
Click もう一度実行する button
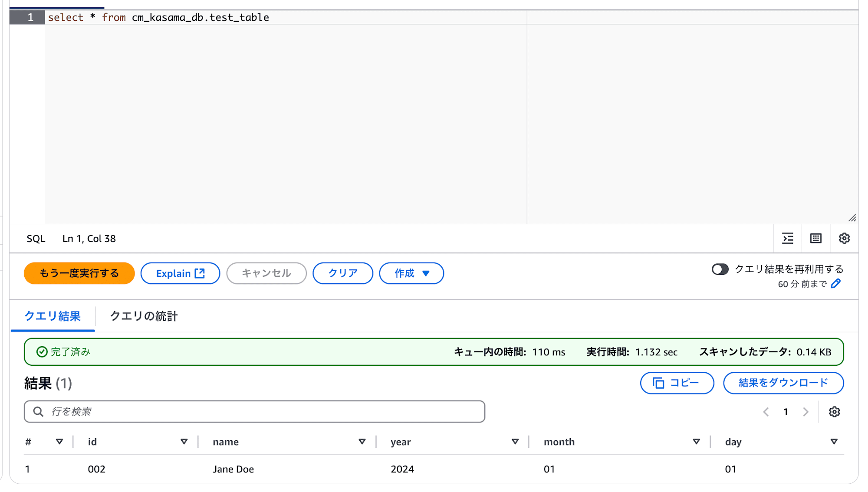(x=79, y=273)
